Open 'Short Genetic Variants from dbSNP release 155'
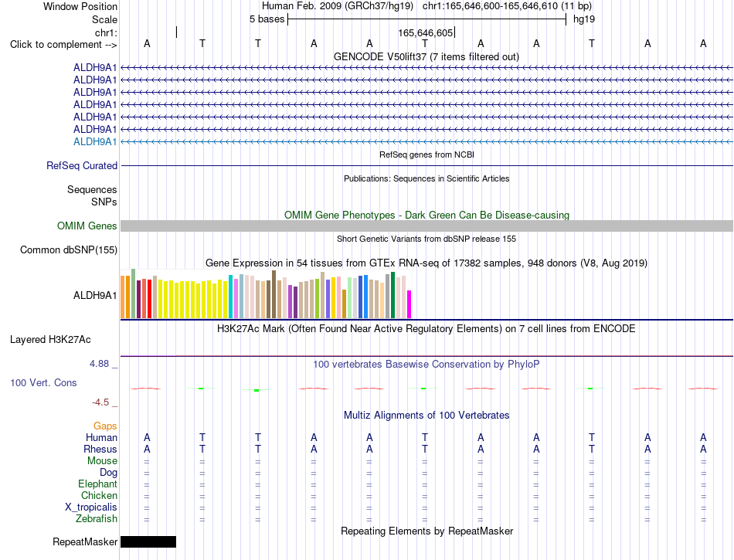 [426, 239]
